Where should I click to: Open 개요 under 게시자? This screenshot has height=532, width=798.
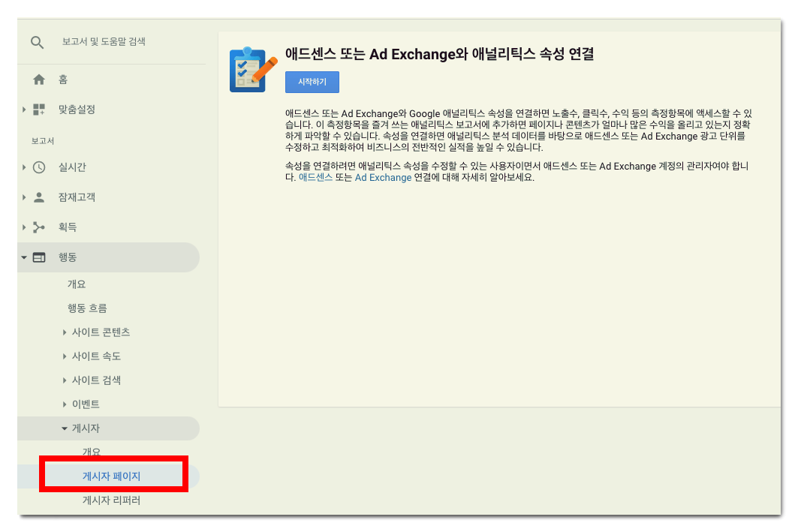92,451
